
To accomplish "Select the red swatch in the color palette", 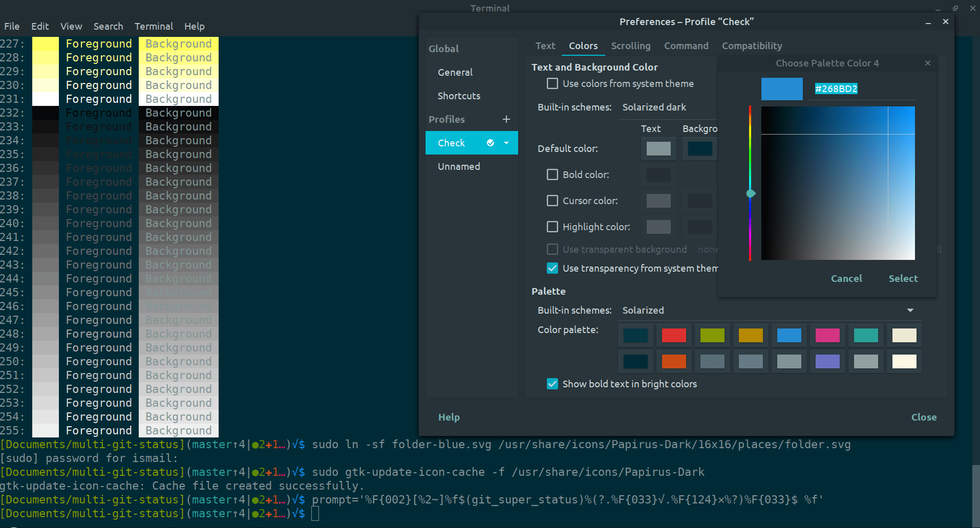I will 673,335.
